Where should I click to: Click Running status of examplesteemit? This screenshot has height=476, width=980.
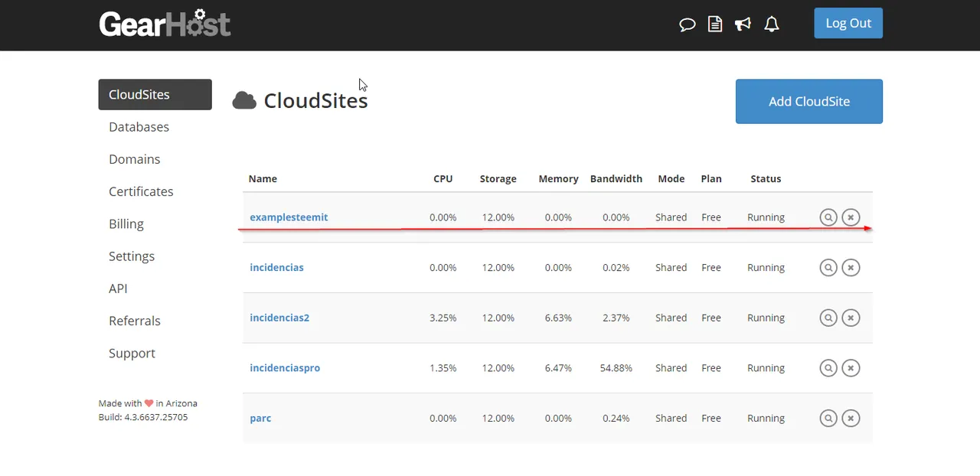(766, 217)
